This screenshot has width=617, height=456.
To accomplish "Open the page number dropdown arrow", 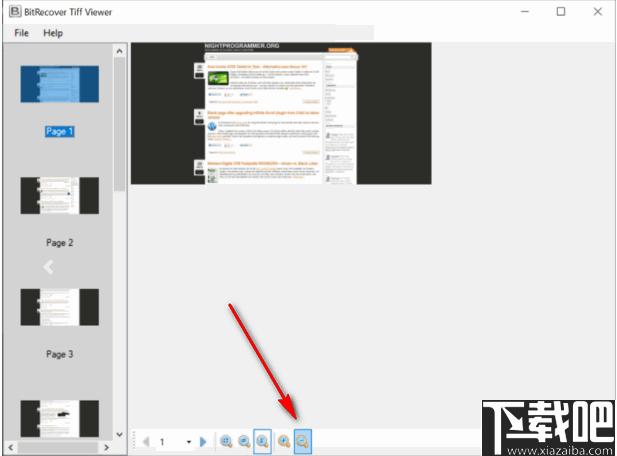I will [189, 442].
